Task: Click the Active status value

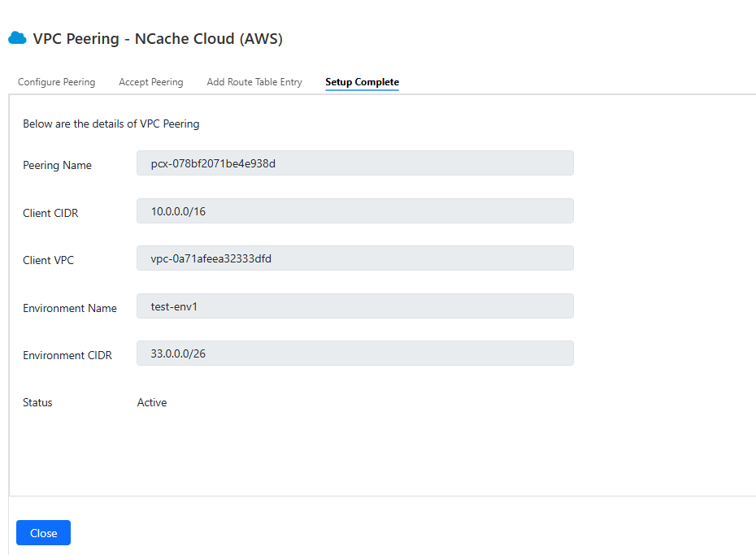Action: click(x=152, y=402)
